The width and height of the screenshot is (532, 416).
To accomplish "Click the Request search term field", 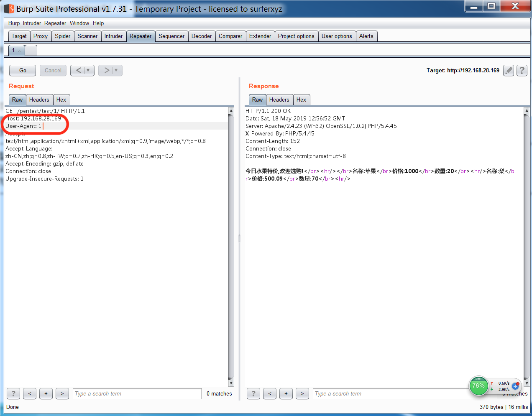I will [137, 393].
